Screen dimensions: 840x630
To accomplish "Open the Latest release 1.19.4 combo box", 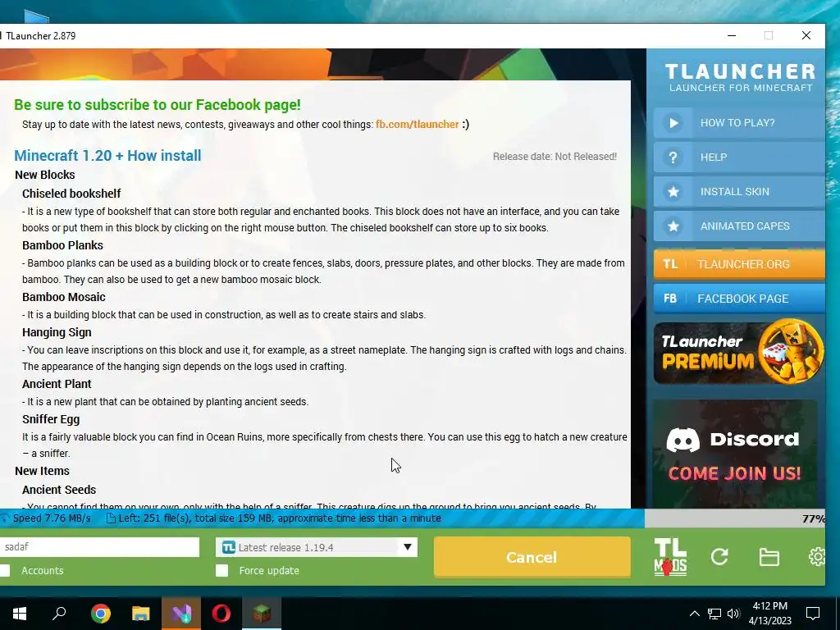I will click(x=317, y=547).
